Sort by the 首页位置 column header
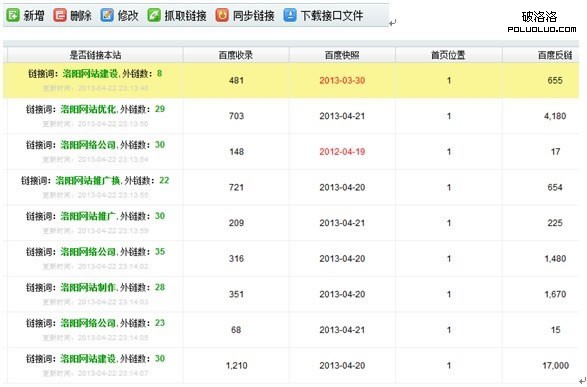587x387 pixels. pos(448,55)
